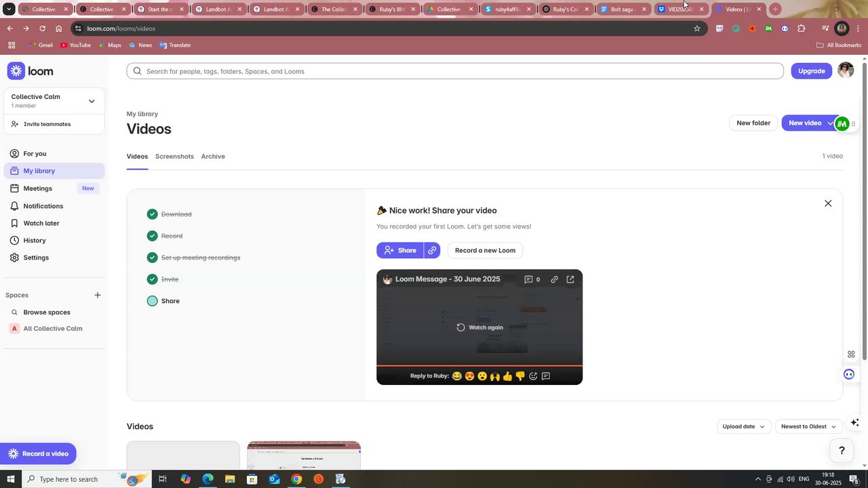Toggle the completed Download checklist item
Viewport: 868px width, 488px height.
152,214
